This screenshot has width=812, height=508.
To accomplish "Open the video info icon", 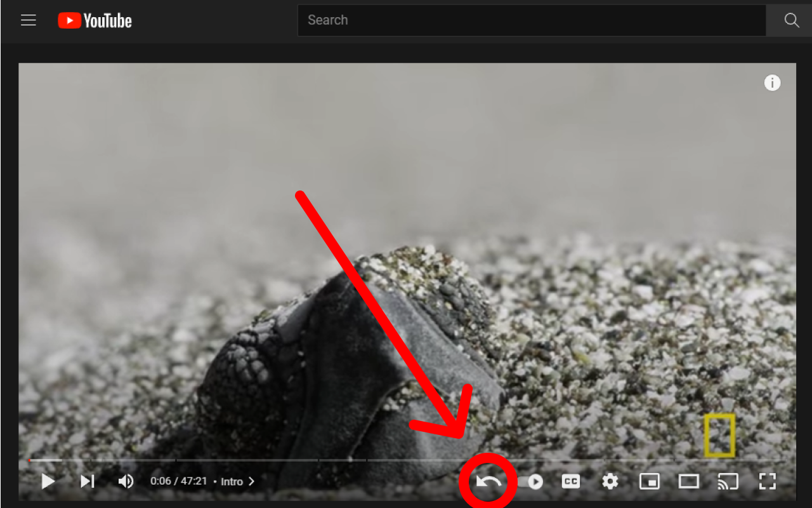I will click(772, 83).
